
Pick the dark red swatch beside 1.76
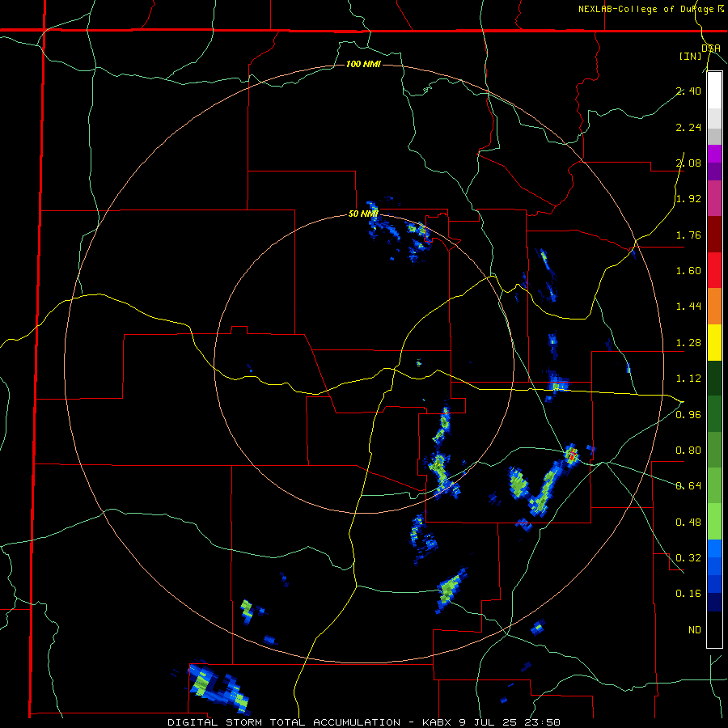(714, 235)
